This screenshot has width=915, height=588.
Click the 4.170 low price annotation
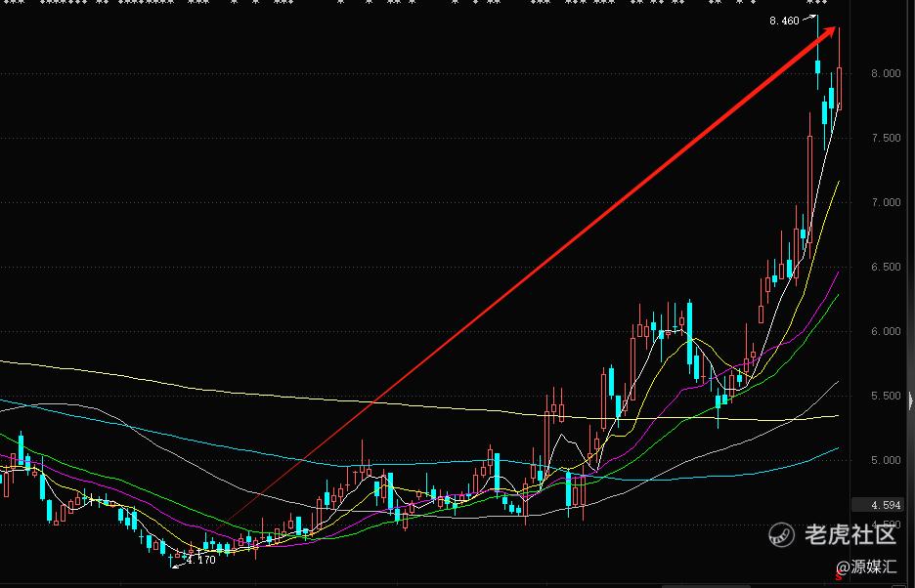click(x=200, y=560)
